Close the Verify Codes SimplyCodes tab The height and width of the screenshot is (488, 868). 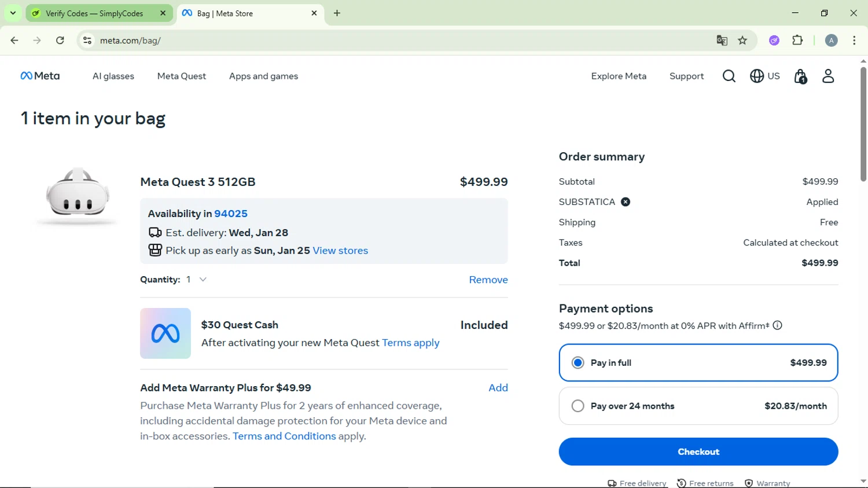click(163, 13)
